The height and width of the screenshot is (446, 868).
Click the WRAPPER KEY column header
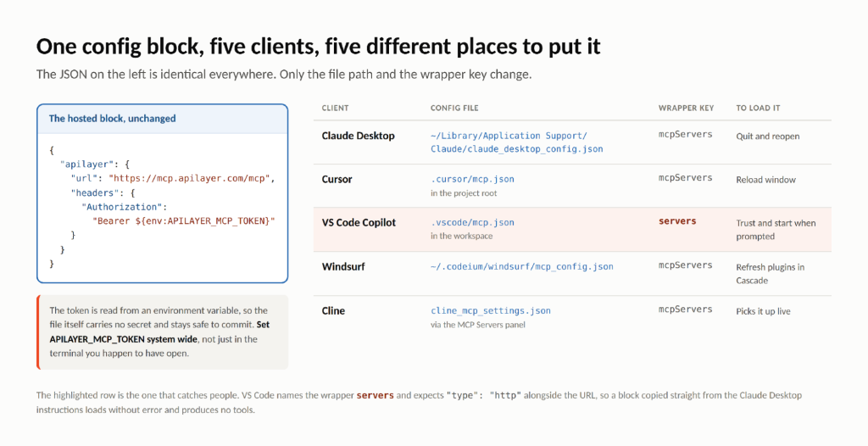pyautogui.click(x=686, y=108)
